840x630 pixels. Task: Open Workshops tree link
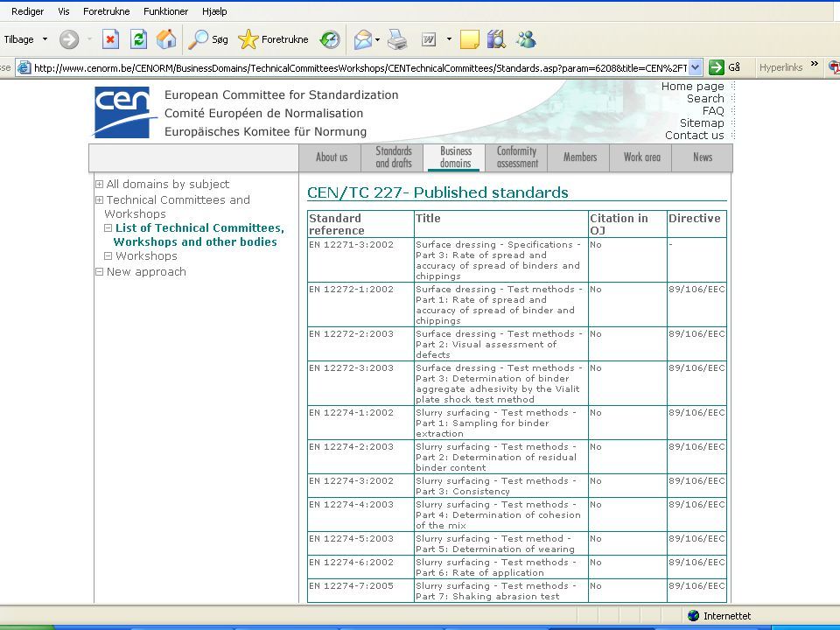(x=146, y=256)
